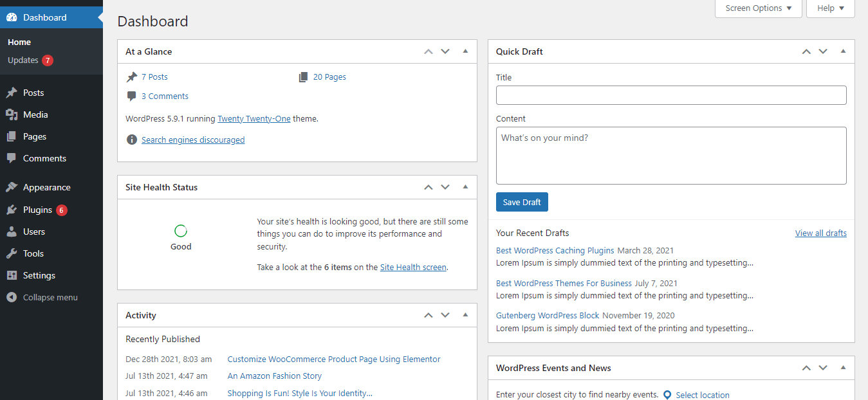Click the pages icon beside 20 Pages

[303, 77]
